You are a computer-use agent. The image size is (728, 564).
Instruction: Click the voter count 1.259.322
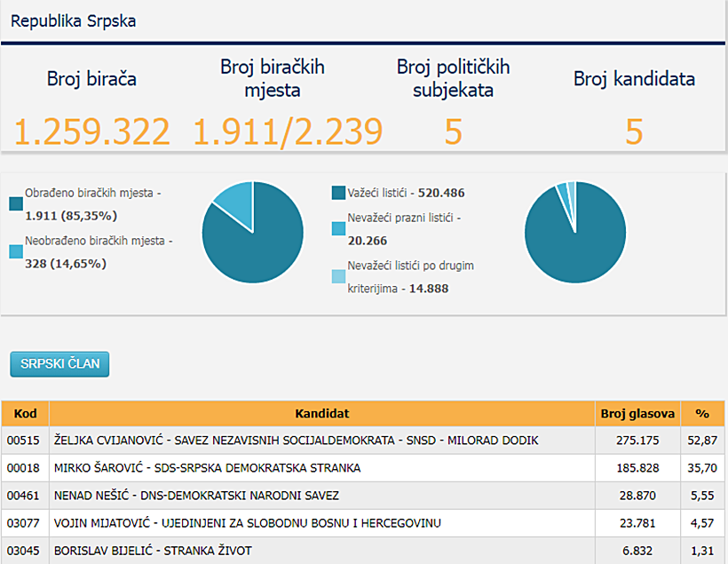click(92, 131)
